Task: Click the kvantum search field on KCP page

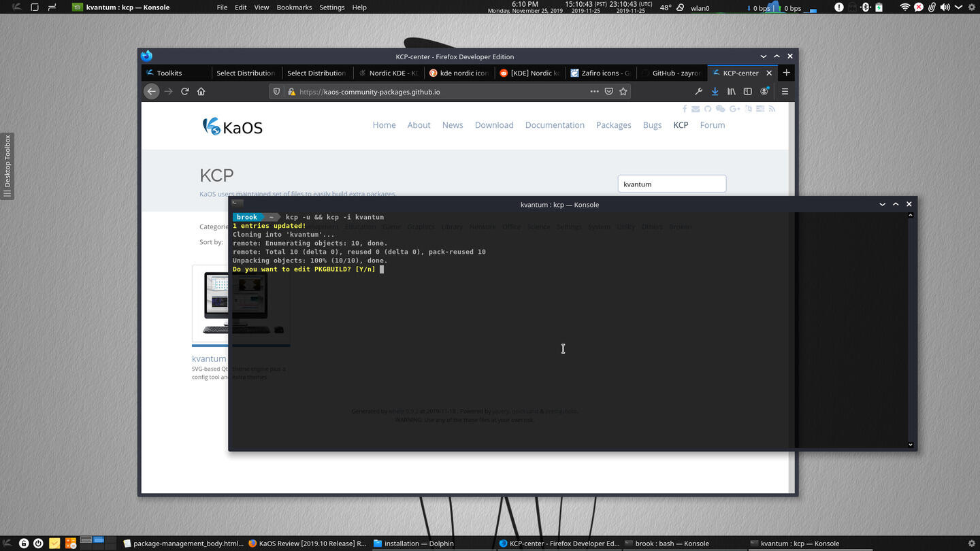Action: [x=672, y=184]
